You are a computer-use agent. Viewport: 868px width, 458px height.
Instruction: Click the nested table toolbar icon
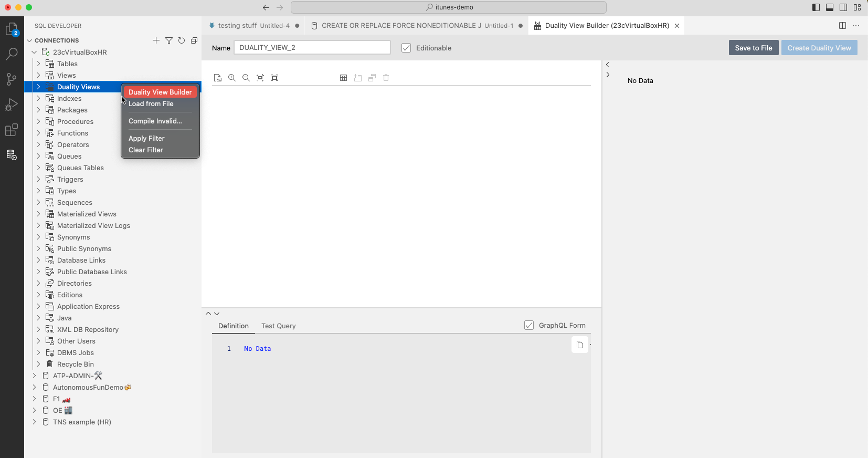(x=372, y=78)
